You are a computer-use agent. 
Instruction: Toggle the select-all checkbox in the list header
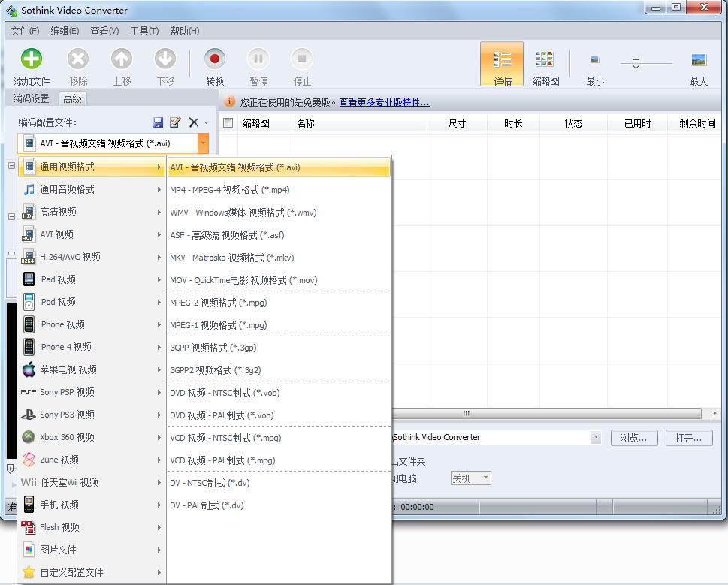pyautogui.click(x=228, y=123)
